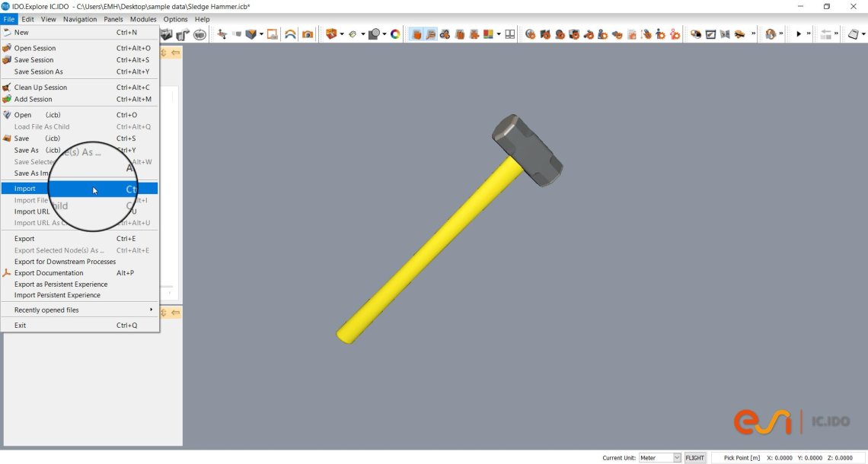The image size is (868, 464).
Task: Expand the tag icon dropdown arrow
Action: 362,34
